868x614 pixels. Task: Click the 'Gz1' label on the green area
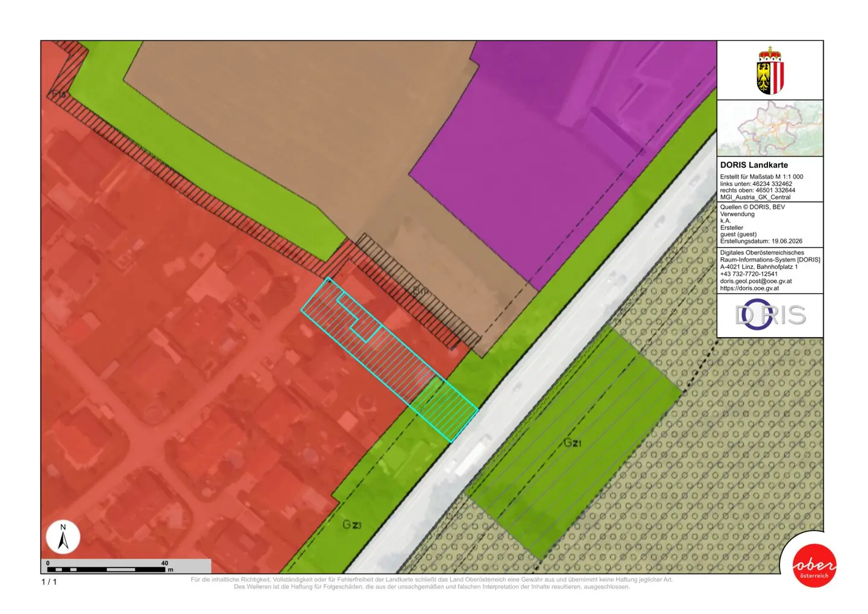pos(572,443)
